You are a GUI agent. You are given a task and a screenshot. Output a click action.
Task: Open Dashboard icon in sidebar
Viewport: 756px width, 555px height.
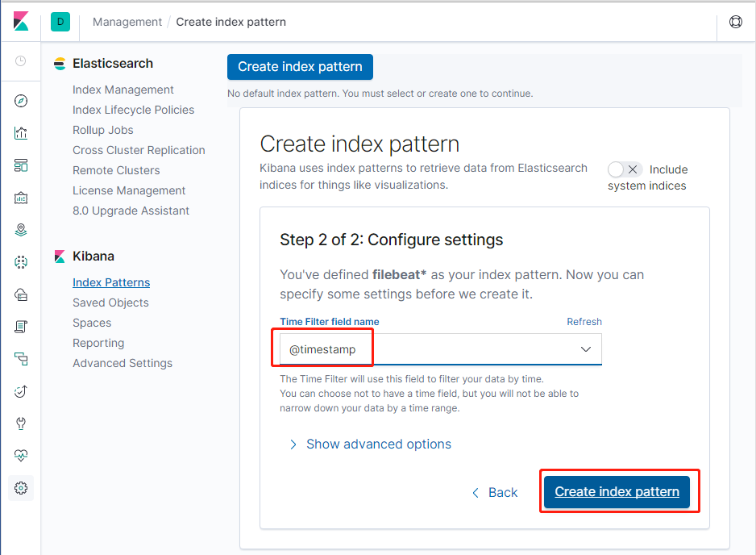click(21, 165)
